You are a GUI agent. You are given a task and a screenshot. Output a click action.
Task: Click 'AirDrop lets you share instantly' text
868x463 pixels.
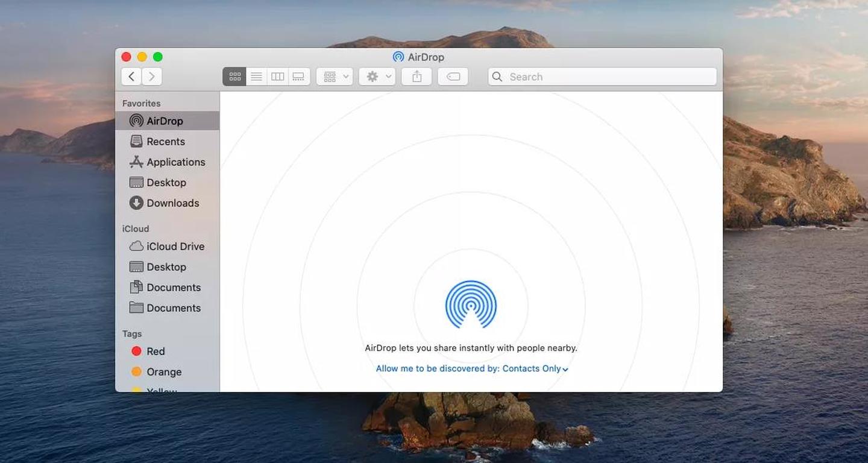[x=471, y=348]
